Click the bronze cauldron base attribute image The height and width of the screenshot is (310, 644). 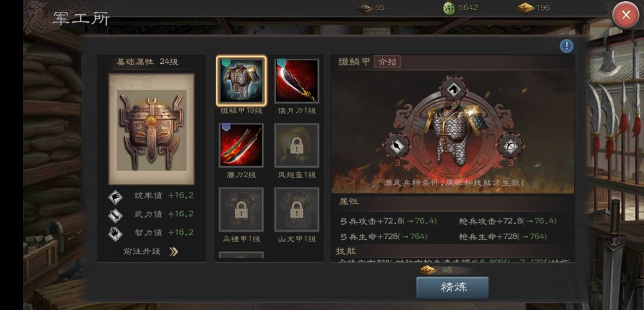point(151,129)
